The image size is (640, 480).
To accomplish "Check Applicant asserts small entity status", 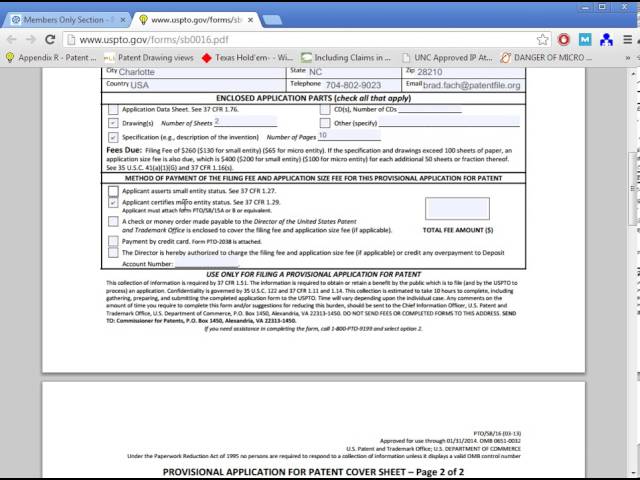I will tap(113, 191).
